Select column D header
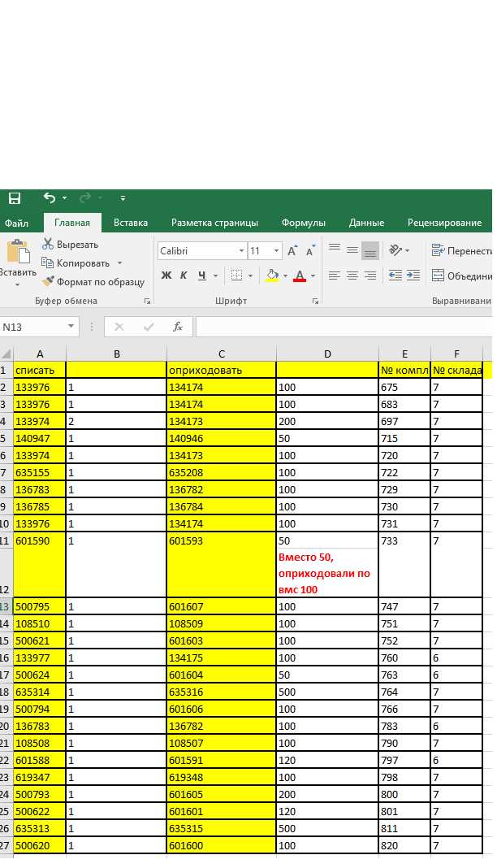 pyautogui.click(x=327, y=354)
